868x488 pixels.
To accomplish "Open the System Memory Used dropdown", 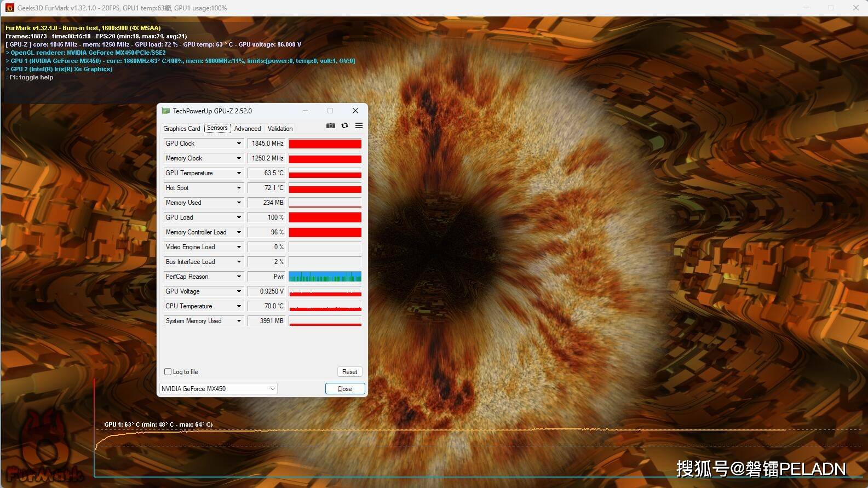I will coord(239,321).
